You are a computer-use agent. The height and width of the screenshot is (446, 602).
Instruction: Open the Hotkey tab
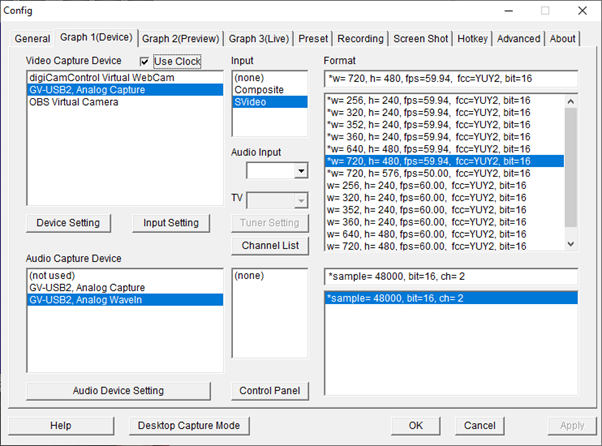473,39
